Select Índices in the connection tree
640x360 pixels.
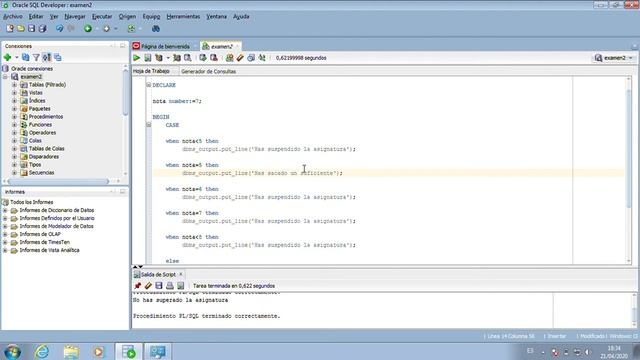37,101
